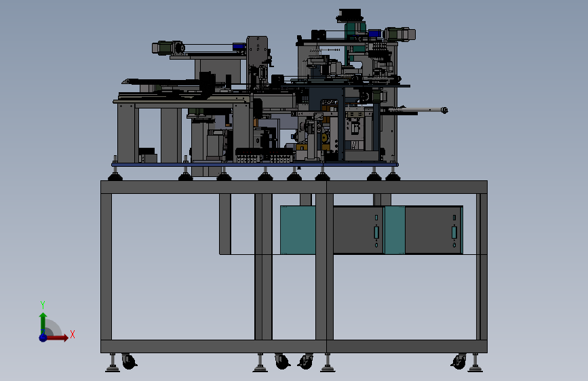This screenshot has width=588, height=381.
Task: Select the blue base plate under the machine
Action: (x=255, y=165)
